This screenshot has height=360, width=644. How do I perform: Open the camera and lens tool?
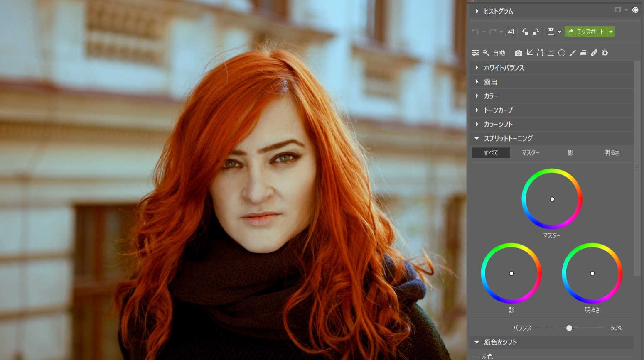coord(519,53)
